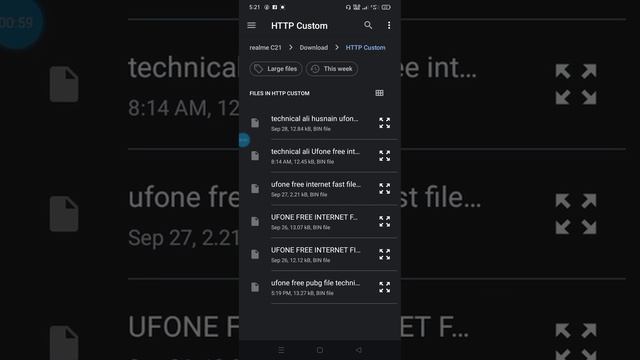Tap Android recent apps navigation button
The image size is (640, 360).
pyautogui.click(x=281, y=350)
